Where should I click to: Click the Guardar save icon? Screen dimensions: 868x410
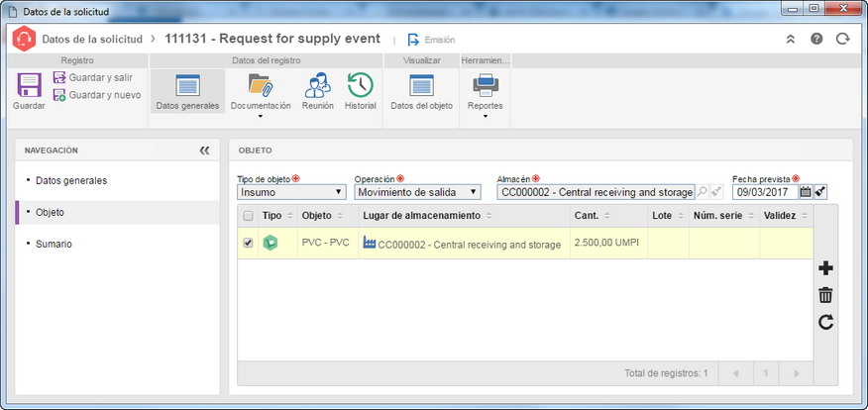coord(29,86)
